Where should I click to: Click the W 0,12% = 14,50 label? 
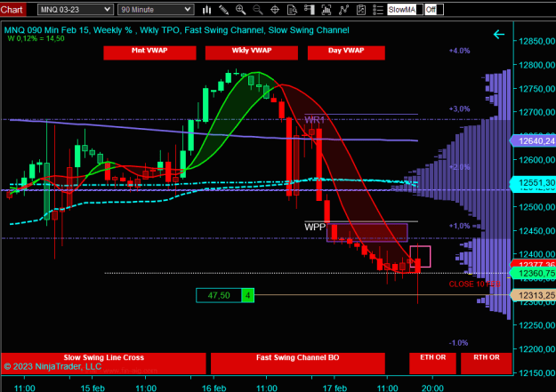(x=36, y=38)
